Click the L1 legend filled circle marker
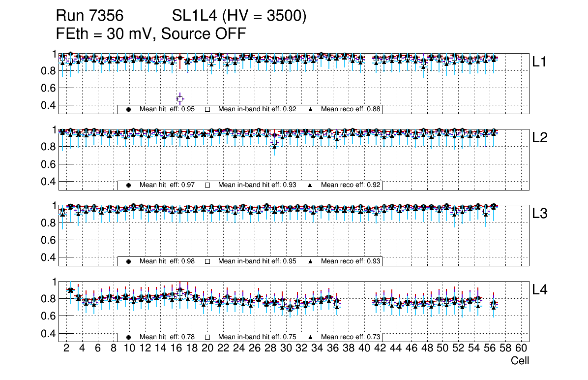This screenshot has width=588, height=380. coord(129,109)
